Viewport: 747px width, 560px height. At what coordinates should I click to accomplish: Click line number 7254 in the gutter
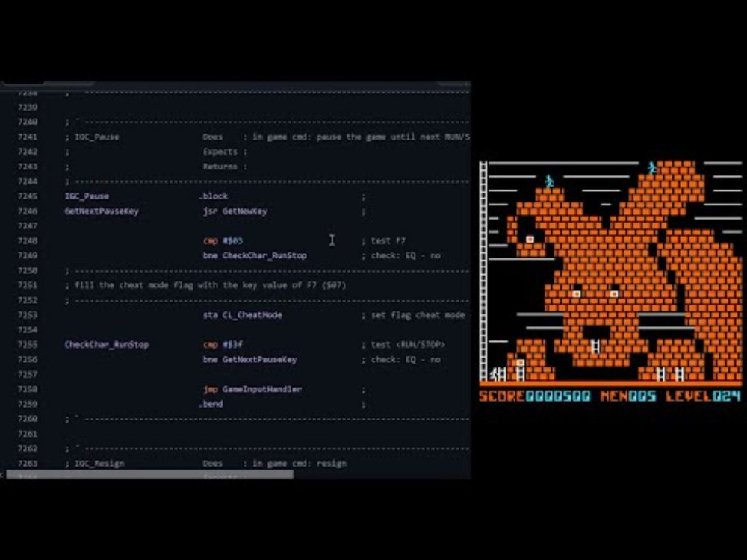pyautogui.click(x=28, y=330)
